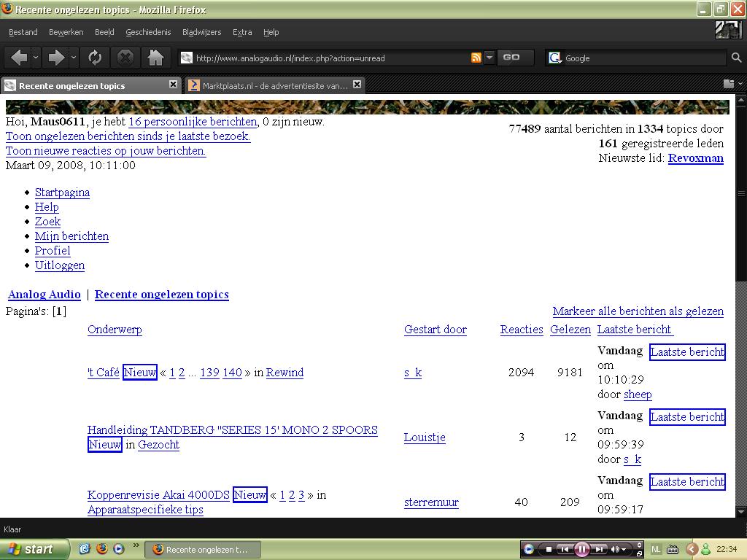Image resolution: width=747 pixels, height=560 pixels.
Task: Open the 'Markeer alle berichten als gelezen' link
Action: (638, 311)
